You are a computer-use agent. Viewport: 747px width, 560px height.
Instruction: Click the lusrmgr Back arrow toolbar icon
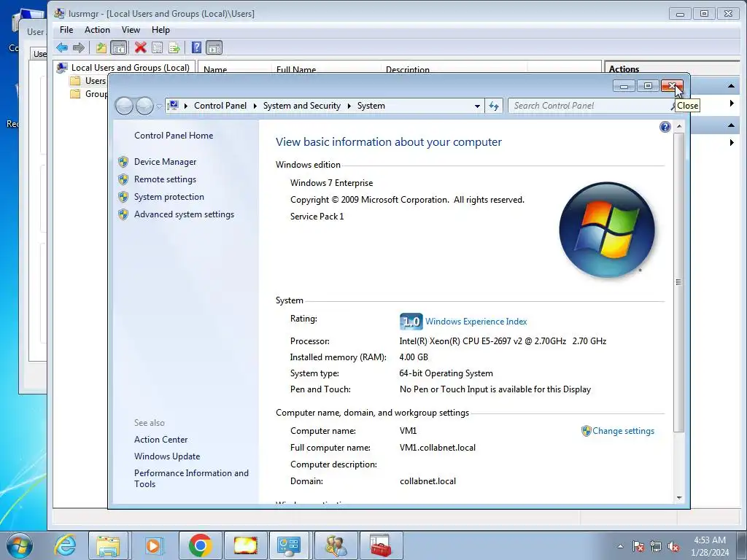click(62, 47)
